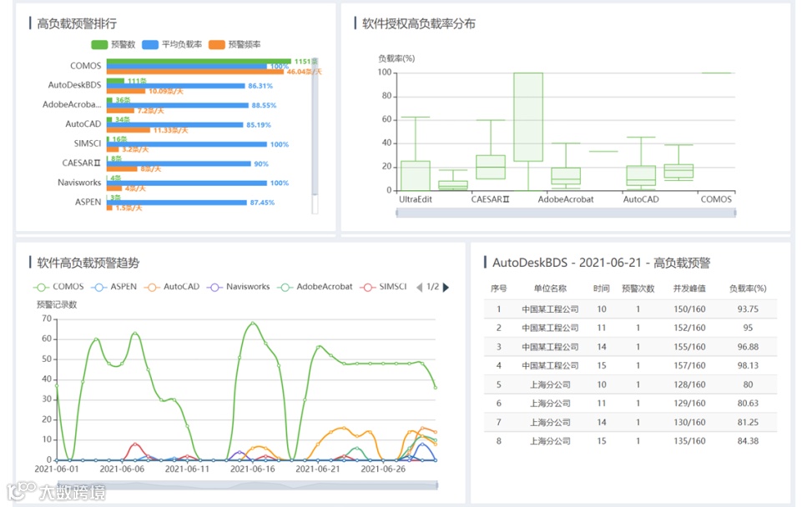Select the COMOS blue average load bar
This screenshot has width=812, height=507.
(x=187, y=67)
